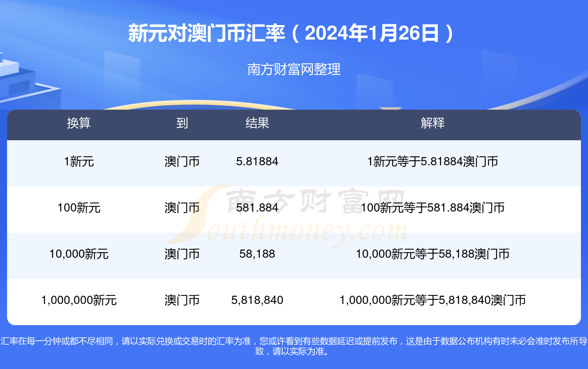Image resolution: width=588 pixels, height=369 pixels.
Task: Select the 换算 column header
Action: click(79, 123)
